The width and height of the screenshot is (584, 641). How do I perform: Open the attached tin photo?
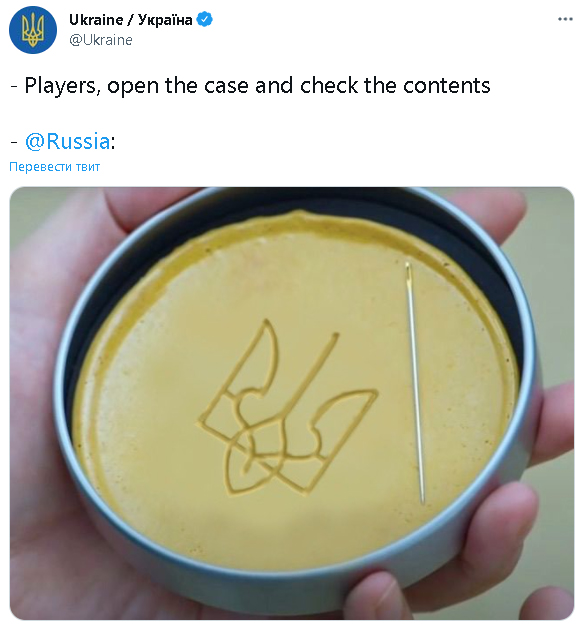pyautogui.click(x=292, y=403)
